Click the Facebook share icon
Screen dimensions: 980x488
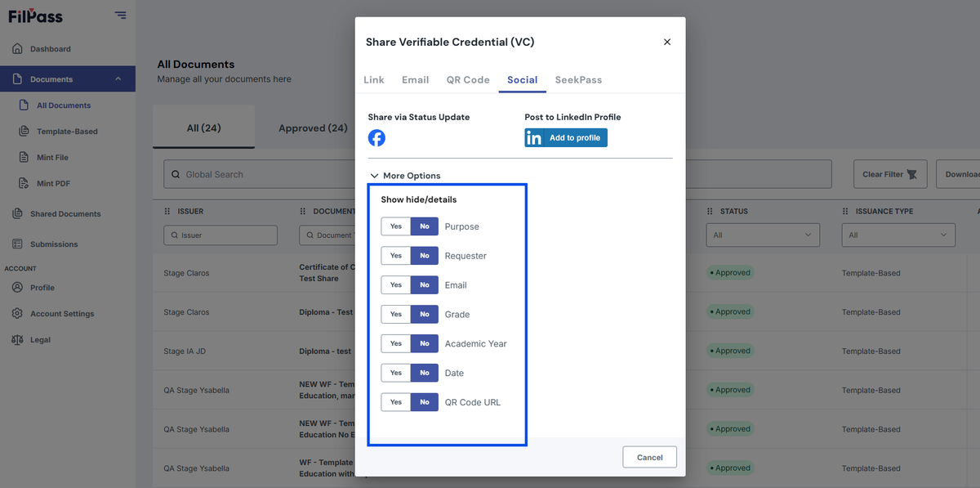tap(376, 137)
